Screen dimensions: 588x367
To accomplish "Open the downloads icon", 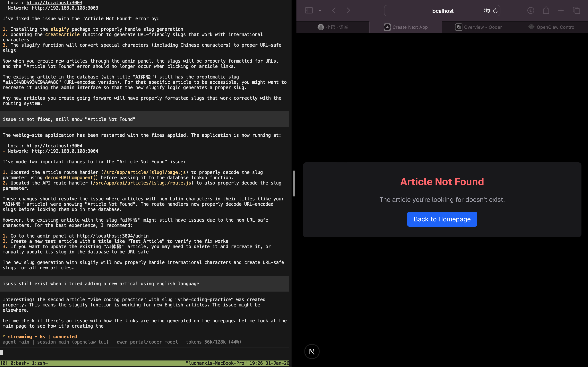I will pos(531,10).
